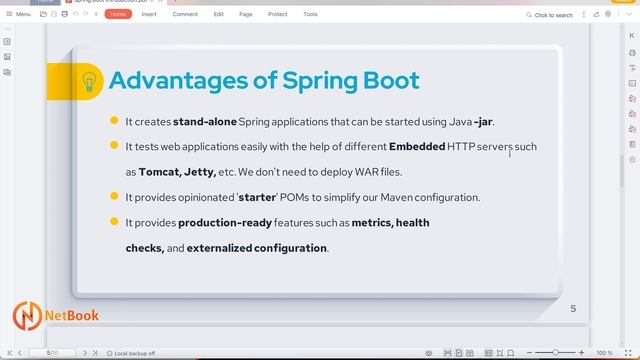Click the Print icon in the top toolbar
Image resolution: width=640 pixels, height=360 pixels.
coord(64,14)
